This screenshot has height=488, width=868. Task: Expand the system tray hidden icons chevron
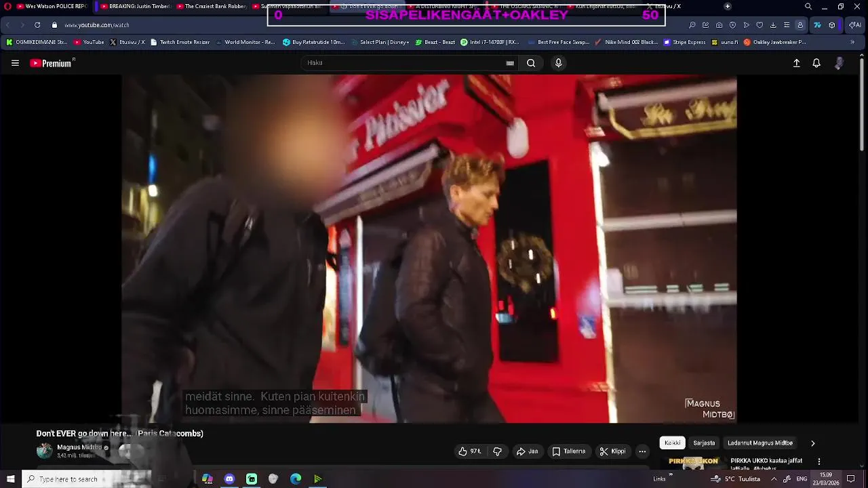point(774,479)
